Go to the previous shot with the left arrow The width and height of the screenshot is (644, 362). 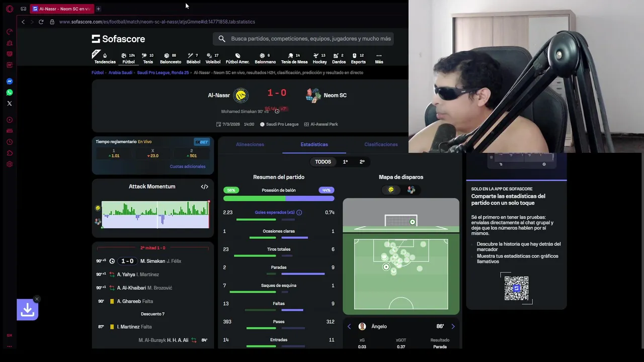click(349, 326)
